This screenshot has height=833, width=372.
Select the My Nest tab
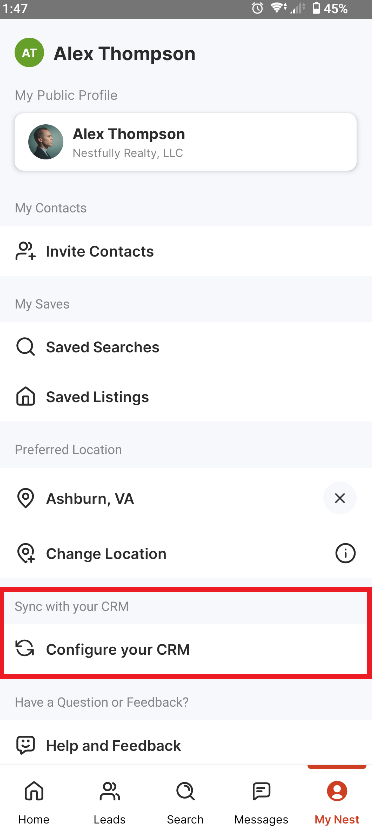click(337, 803)
